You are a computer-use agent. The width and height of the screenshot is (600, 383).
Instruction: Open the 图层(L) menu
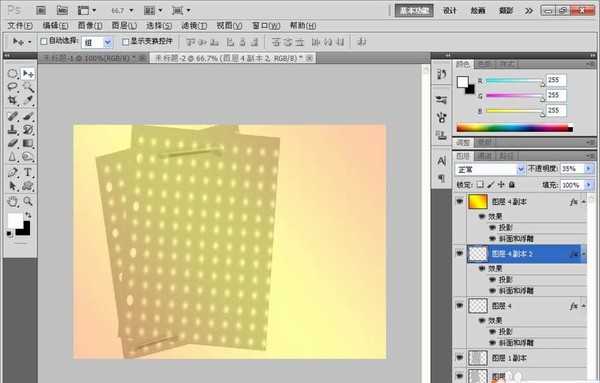pos(124,26)
